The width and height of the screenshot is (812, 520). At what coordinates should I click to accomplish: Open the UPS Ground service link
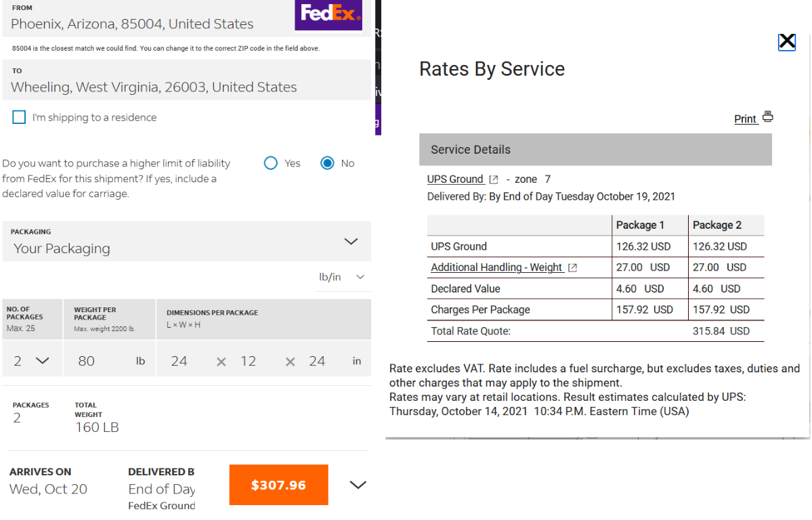coord(455,179)
